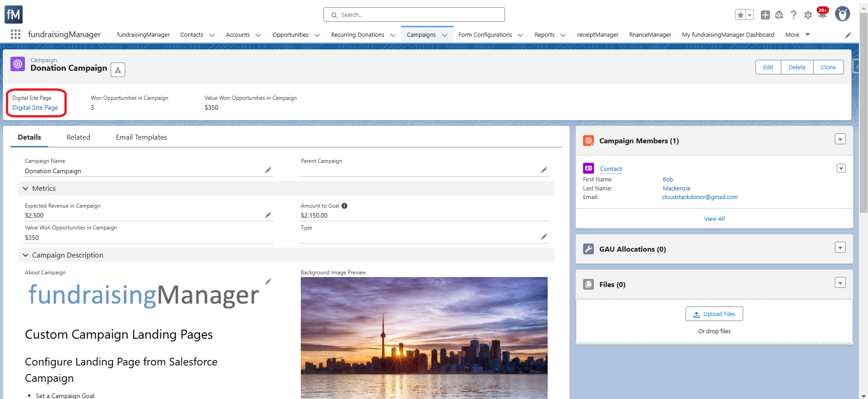This screenshot has width=868, height=399.
Task: Open Recurring Donations nav dropdown chevron
Action: point(392,35)
